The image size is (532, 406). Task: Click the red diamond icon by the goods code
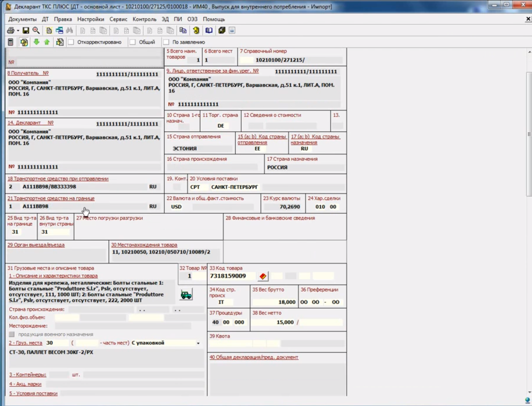pyautogui.click(x=263, y=277)
